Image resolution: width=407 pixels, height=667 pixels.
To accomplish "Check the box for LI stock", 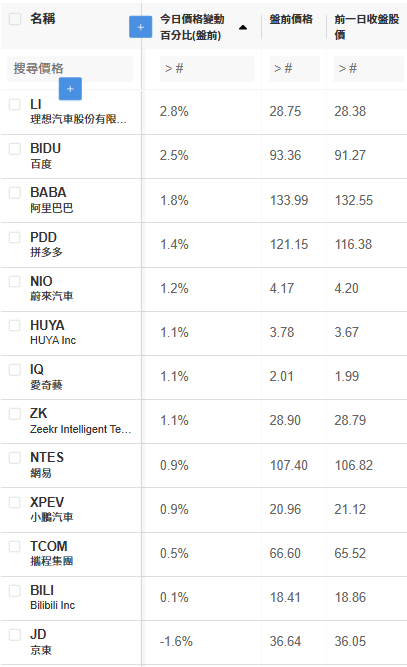I will pyautogui.click(x=15, y=105).
